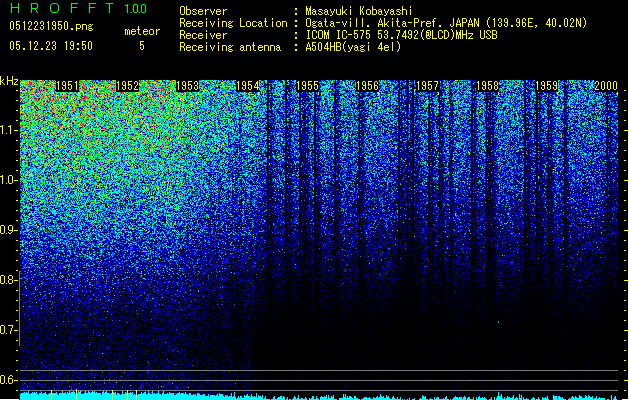The width and height of the screenshot is (629, 400).
Task: Click the 0.7 kHz axis label
Action: coord(9,330)
